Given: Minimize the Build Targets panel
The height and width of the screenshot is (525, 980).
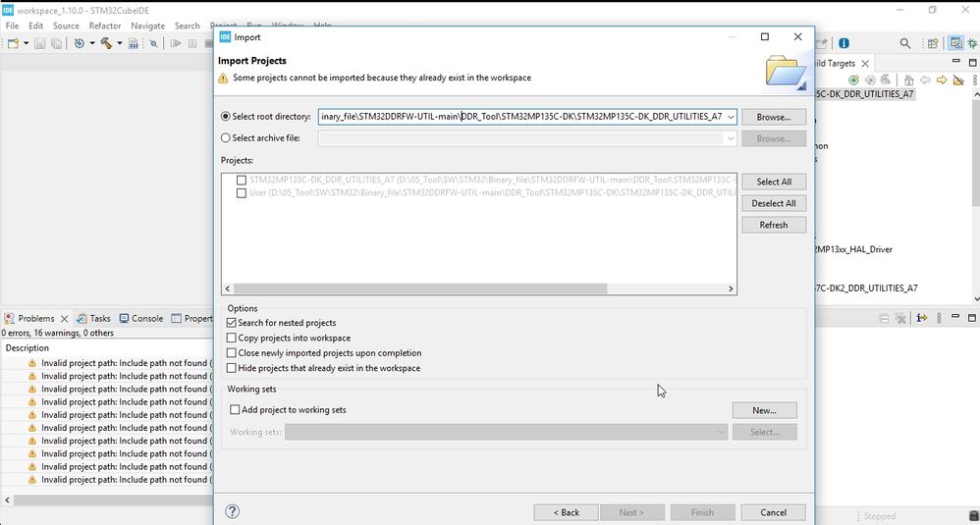Looking at the screenshot, I should (955, 62).
